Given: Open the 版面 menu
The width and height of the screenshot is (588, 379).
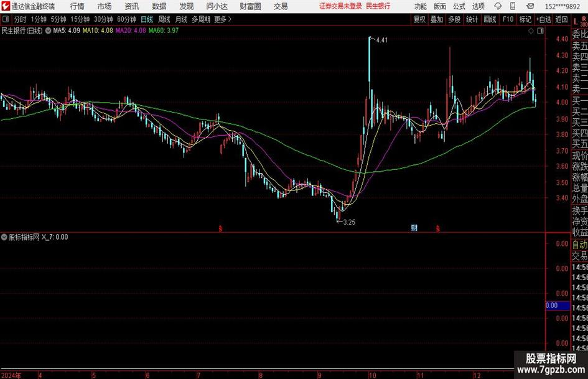Looking at the screenshot, I should click(x=440, y=6).
